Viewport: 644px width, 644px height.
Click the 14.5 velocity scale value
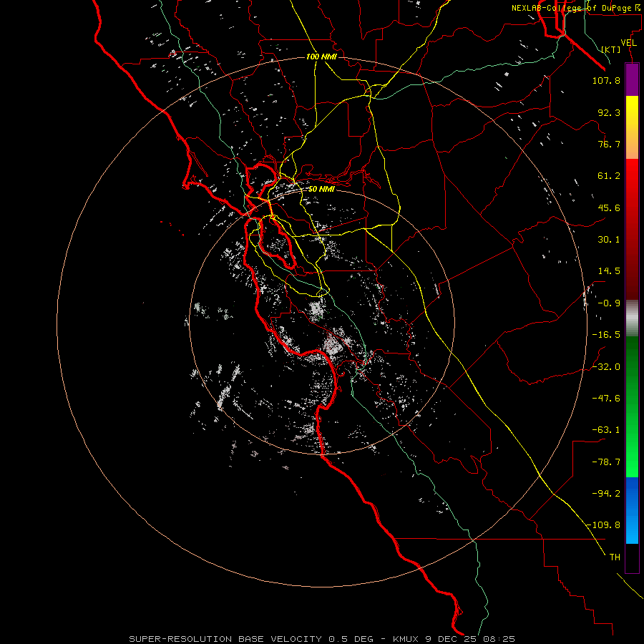click(x=609, y=271)
